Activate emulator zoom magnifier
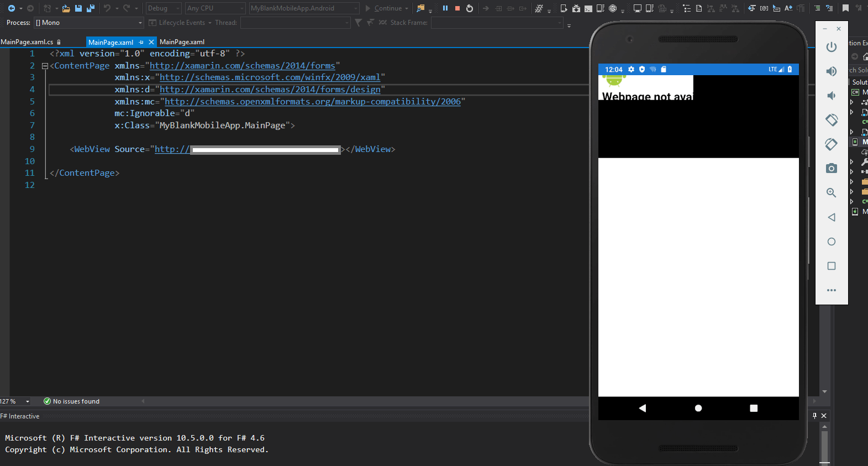868x466 pixels. coord(831,193)
